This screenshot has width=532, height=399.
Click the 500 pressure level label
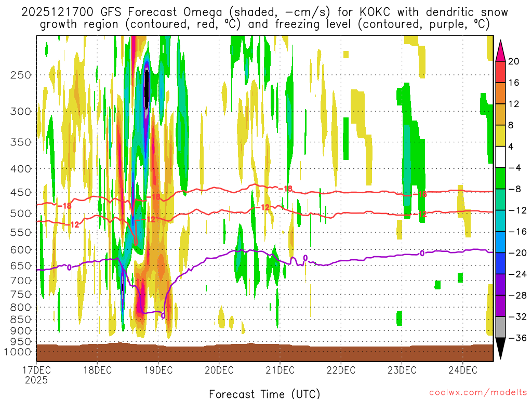21,214
